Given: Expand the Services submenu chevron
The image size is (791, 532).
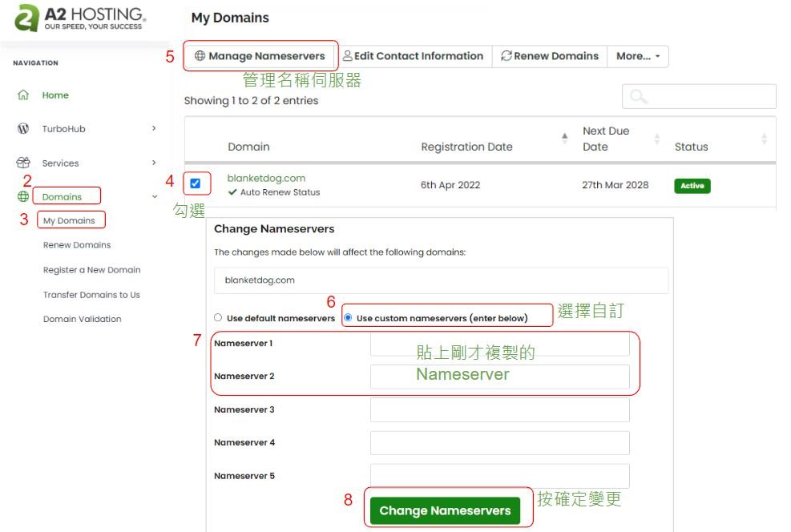Looking at the screenshot, I should pyautogui.click(x=155, y=163).
